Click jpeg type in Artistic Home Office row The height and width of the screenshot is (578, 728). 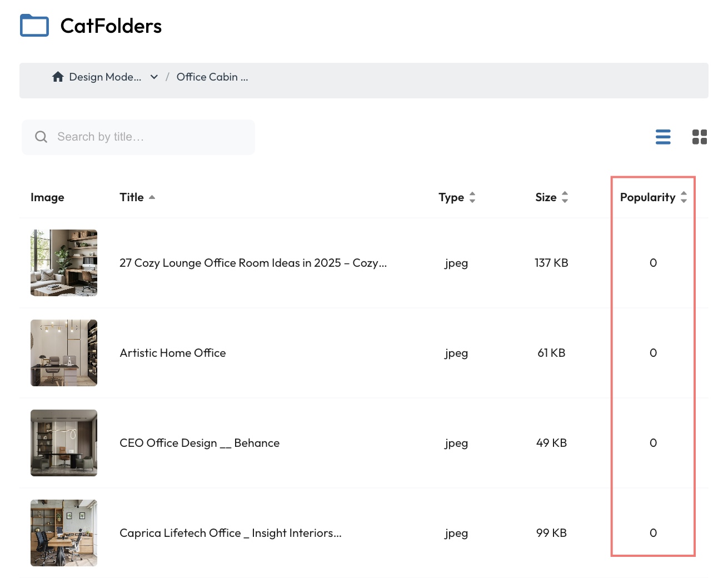(456, 353)
